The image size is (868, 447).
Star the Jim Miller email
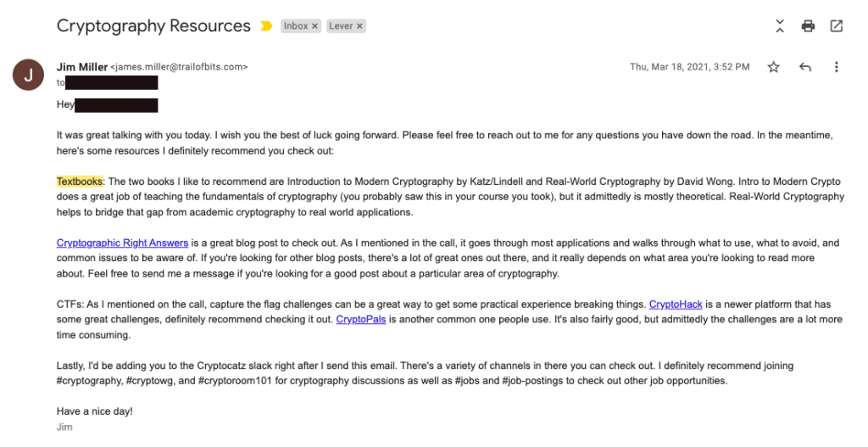[773, 67]
